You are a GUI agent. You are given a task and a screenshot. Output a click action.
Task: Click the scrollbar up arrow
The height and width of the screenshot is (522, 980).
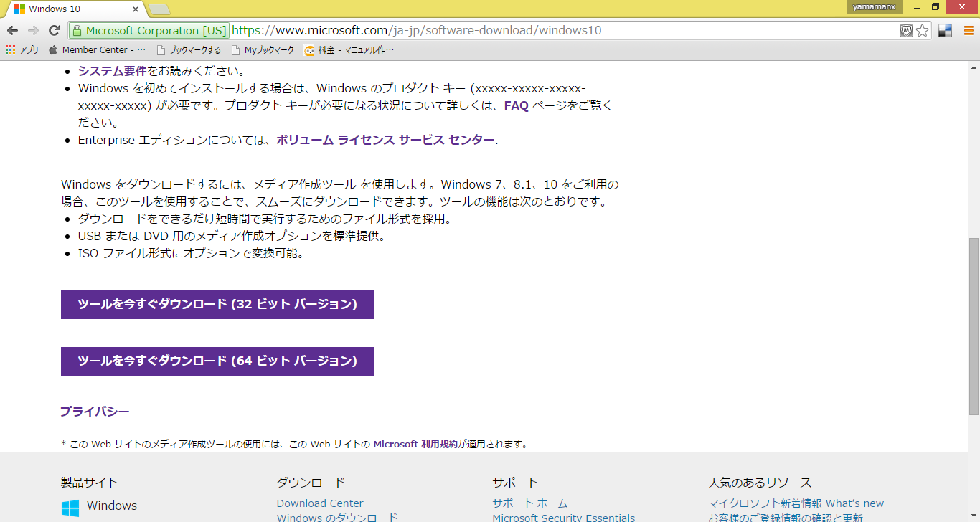974,67
